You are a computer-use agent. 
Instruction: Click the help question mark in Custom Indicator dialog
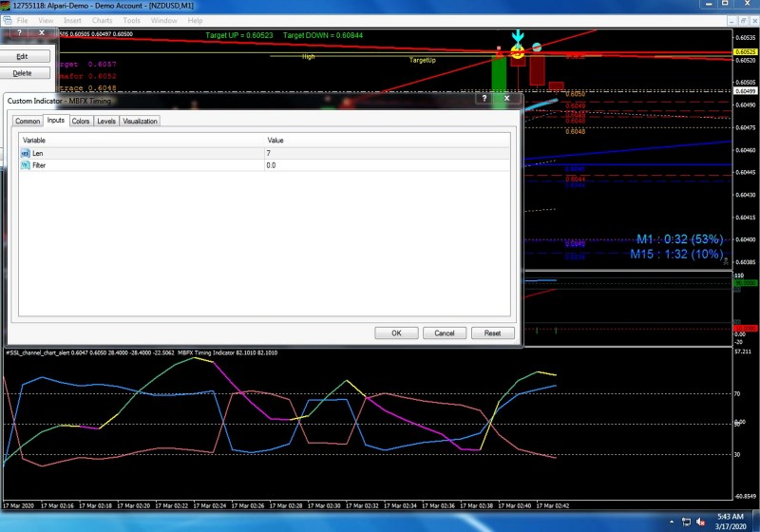(484, 98)
